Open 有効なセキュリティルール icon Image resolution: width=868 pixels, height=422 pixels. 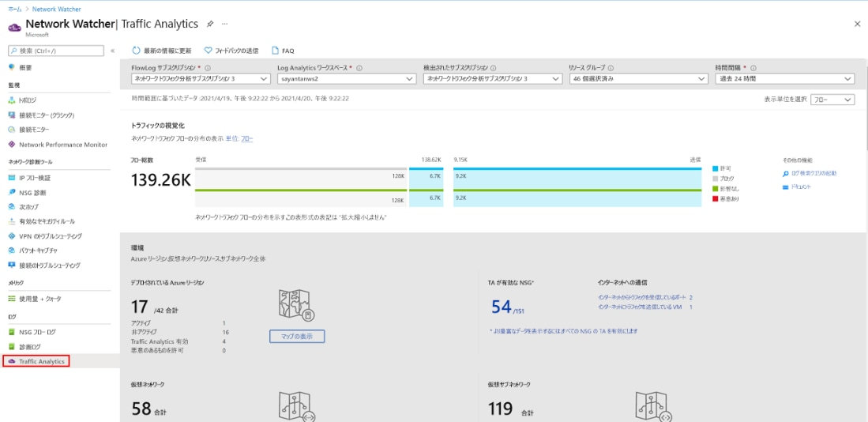click(12, 221)
